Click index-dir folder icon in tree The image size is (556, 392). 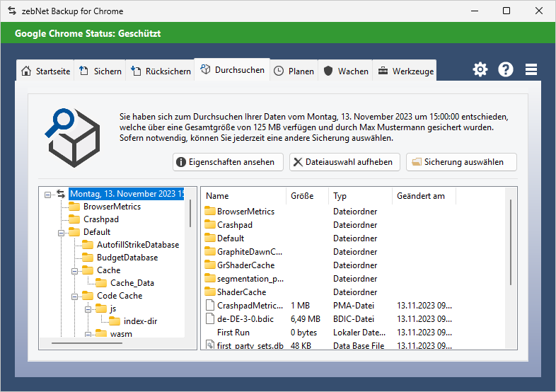(x=115, y=321)
